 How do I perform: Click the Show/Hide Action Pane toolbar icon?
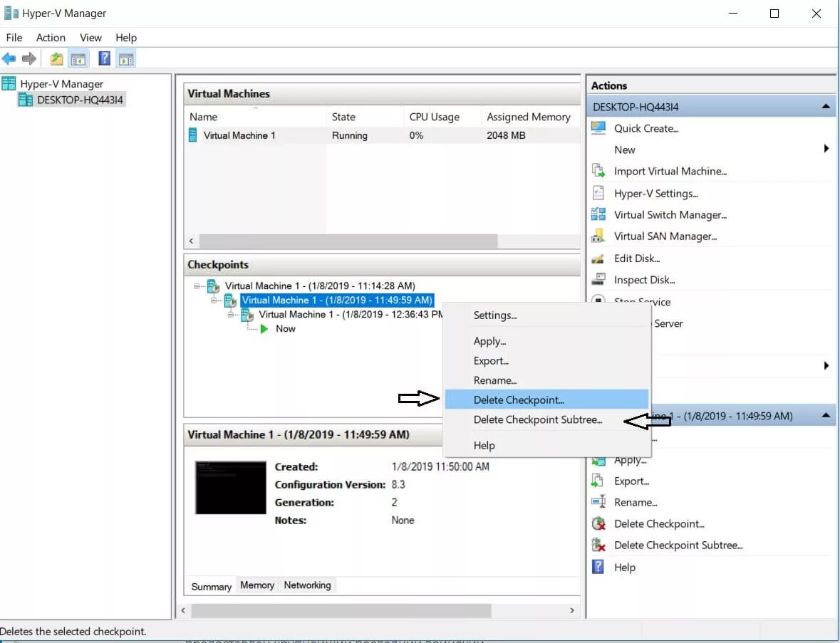click(127, 58)
